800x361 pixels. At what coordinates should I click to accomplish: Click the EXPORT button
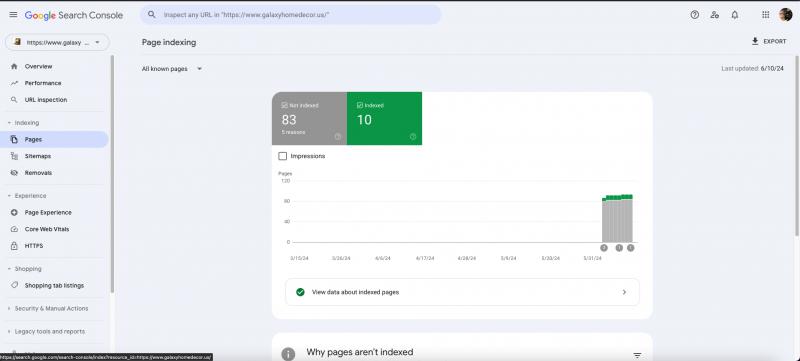[x=769, y=41]
